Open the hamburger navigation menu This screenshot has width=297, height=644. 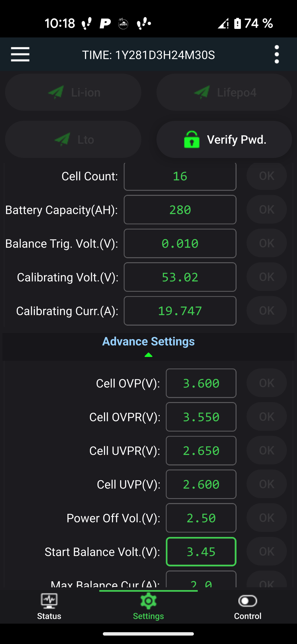20,54
